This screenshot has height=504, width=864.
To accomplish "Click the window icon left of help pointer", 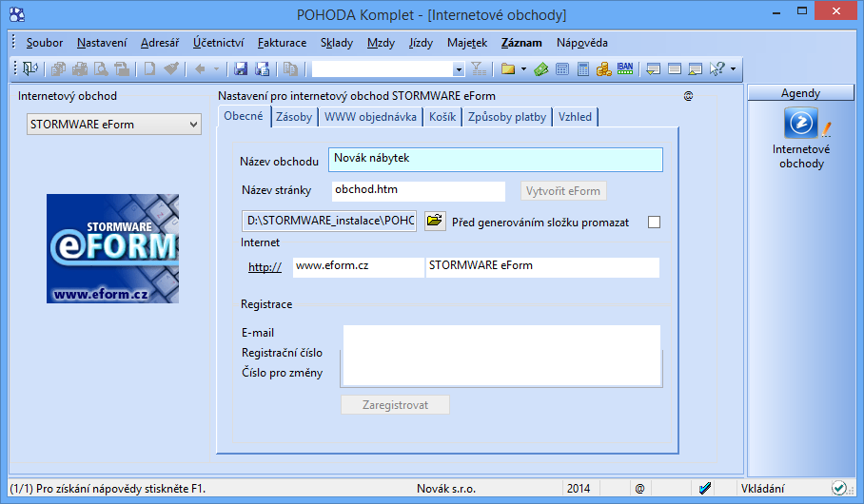I will coord(696,68).
